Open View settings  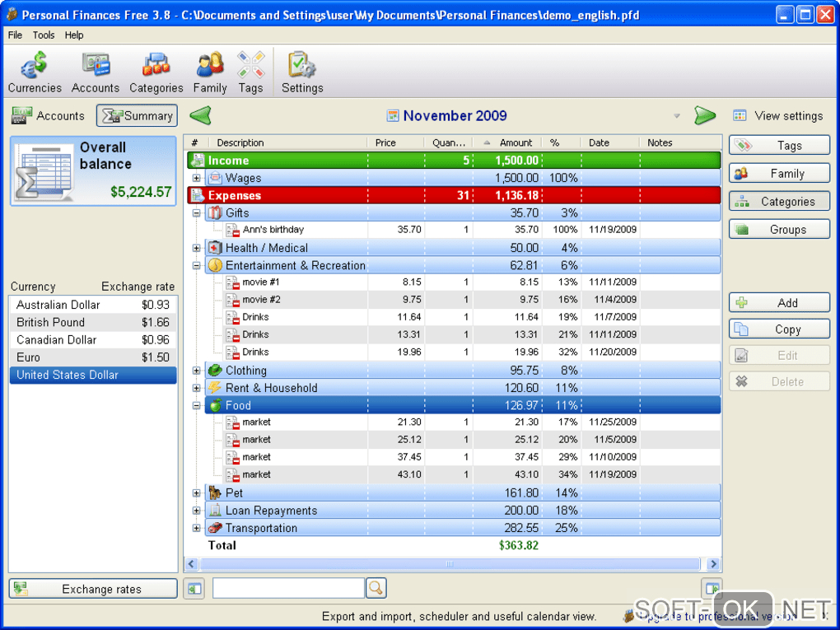pyautogui.click(x=778, y=116)
